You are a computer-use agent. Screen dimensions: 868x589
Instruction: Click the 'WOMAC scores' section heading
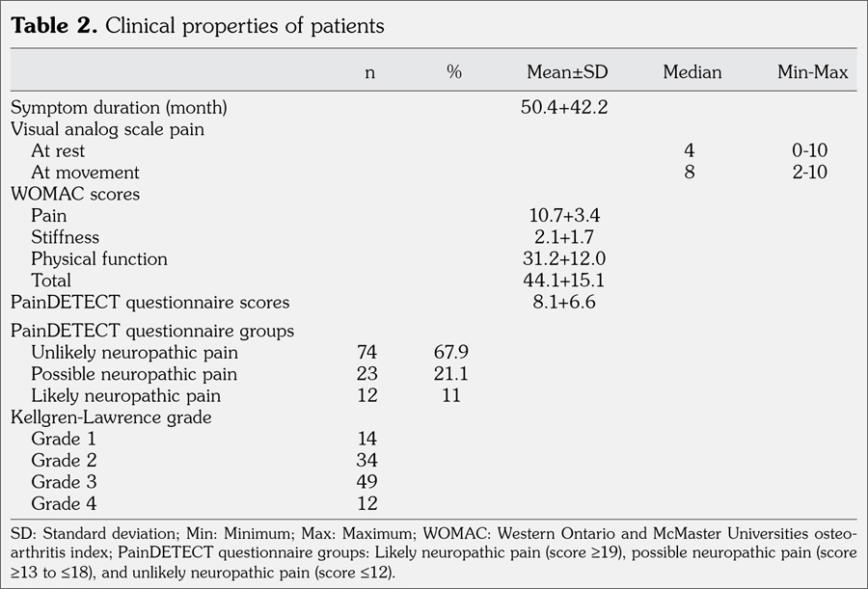tap(75, 194)
